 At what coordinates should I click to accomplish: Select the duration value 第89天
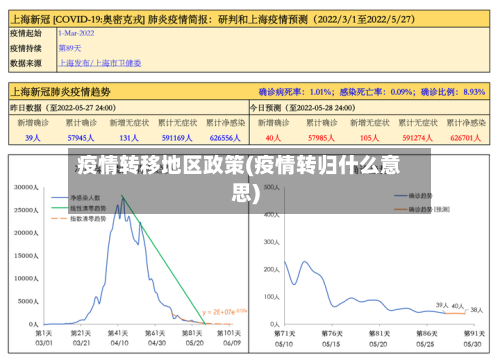point(70,48)
